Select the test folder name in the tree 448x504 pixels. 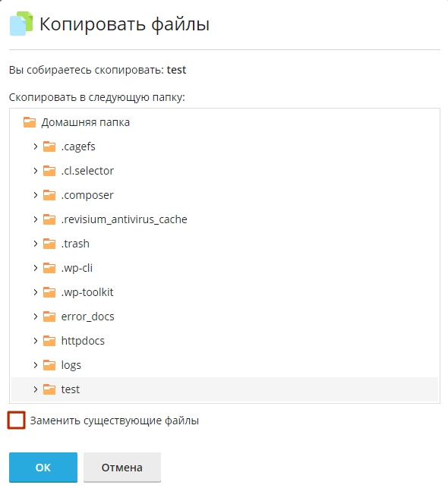[x=71, y=389]
